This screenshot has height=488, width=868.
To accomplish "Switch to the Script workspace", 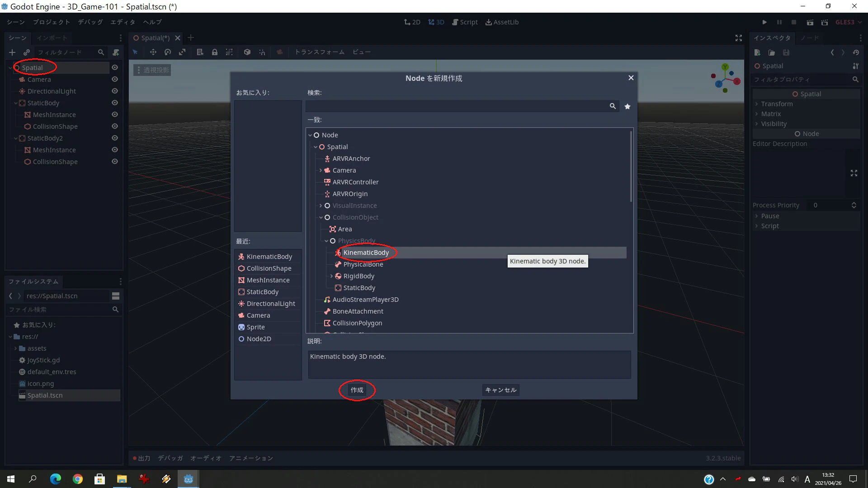I will 465,22.
